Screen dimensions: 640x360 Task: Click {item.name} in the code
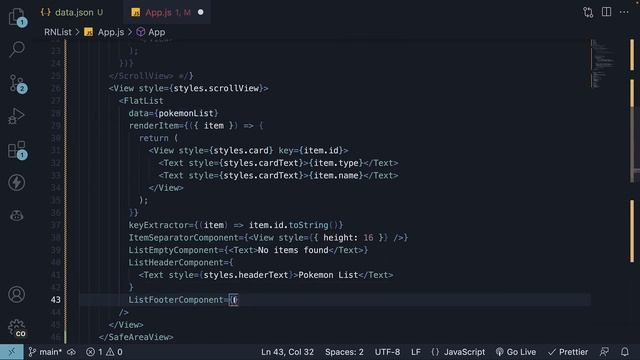336,176
